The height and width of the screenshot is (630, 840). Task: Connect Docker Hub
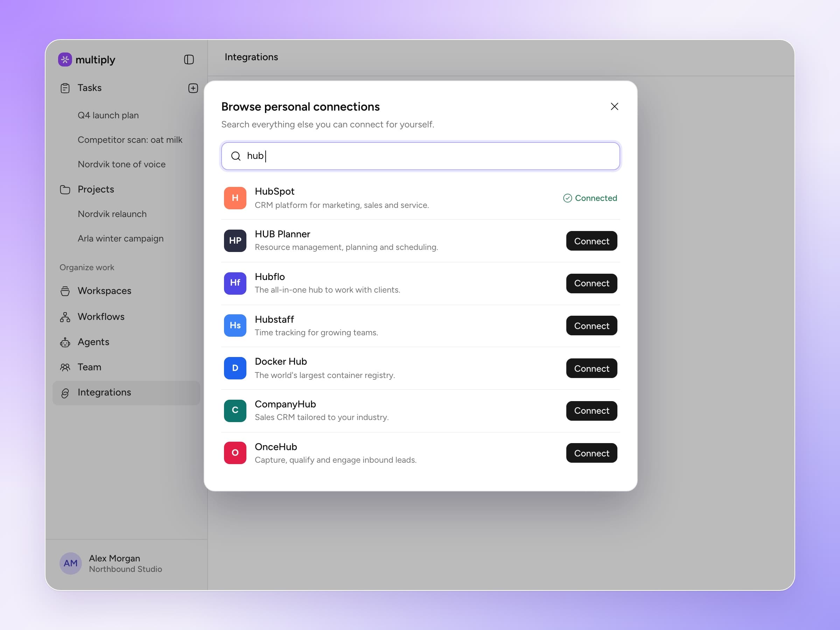(591, 368)
